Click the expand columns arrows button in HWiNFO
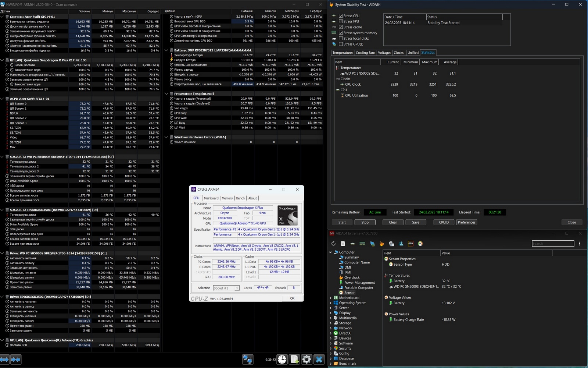The width and height of the screenshot is (588, 368). (x=4, y=360)
